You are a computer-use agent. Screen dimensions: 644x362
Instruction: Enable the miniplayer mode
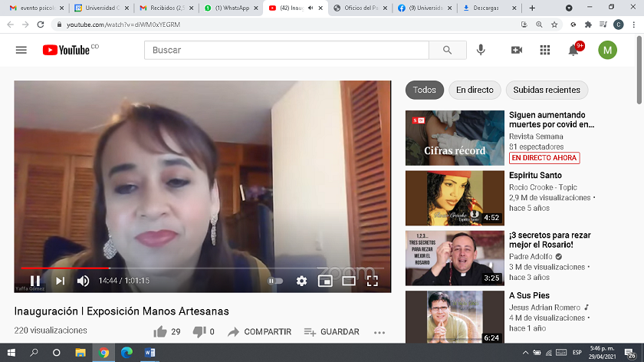(325, 281)
